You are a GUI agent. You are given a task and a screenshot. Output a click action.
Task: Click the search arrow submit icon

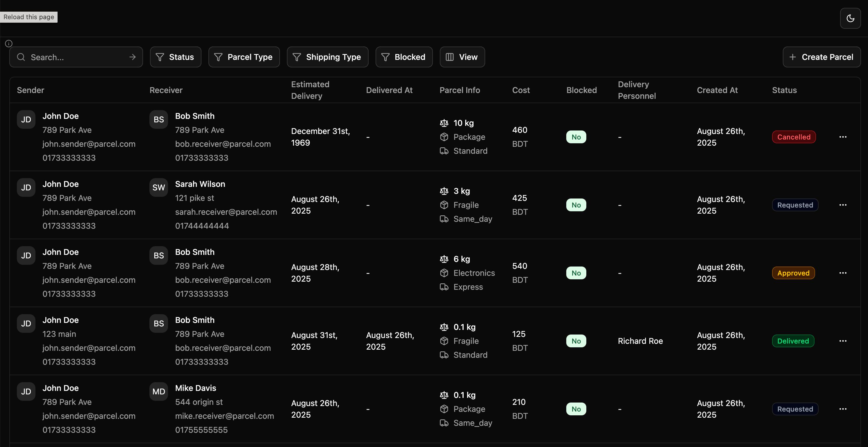point(133,57)
